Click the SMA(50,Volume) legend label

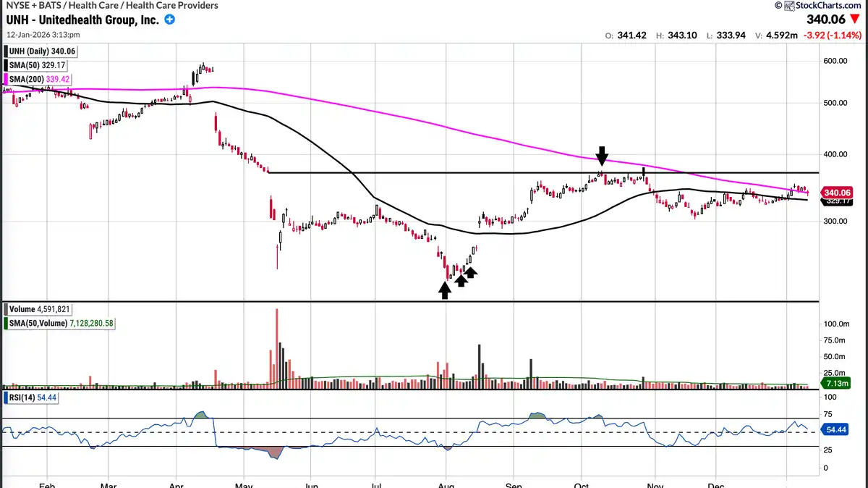pos(60,323)
